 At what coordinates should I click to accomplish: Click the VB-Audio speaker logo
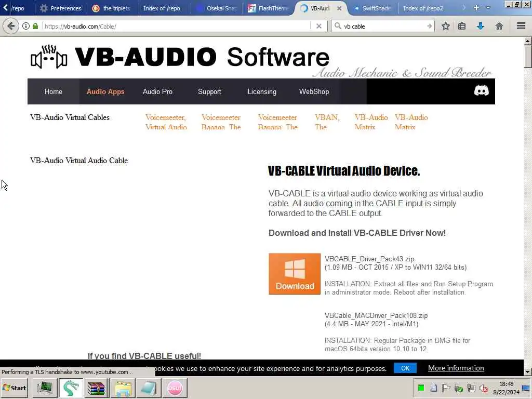pyautogui.click(x=49, y=57)
